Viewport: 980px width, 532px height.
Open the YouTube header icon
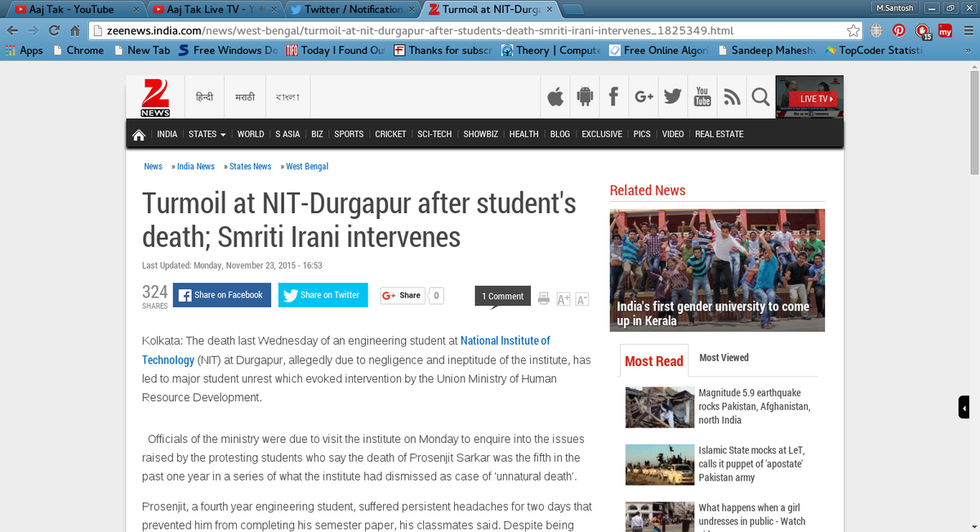tap(702, 97)
